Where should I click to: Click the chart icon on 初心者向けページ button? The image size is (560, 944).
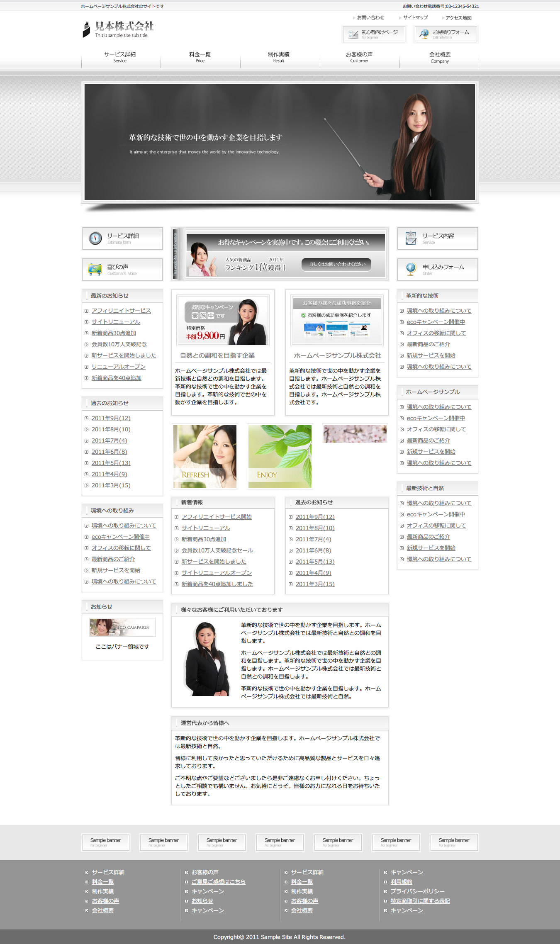pyautogui.click(x=353, y=34)
